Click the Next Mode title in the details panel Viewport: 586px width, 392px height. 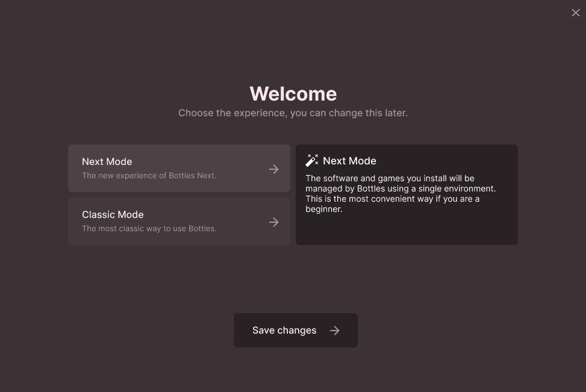coord(349,160)
